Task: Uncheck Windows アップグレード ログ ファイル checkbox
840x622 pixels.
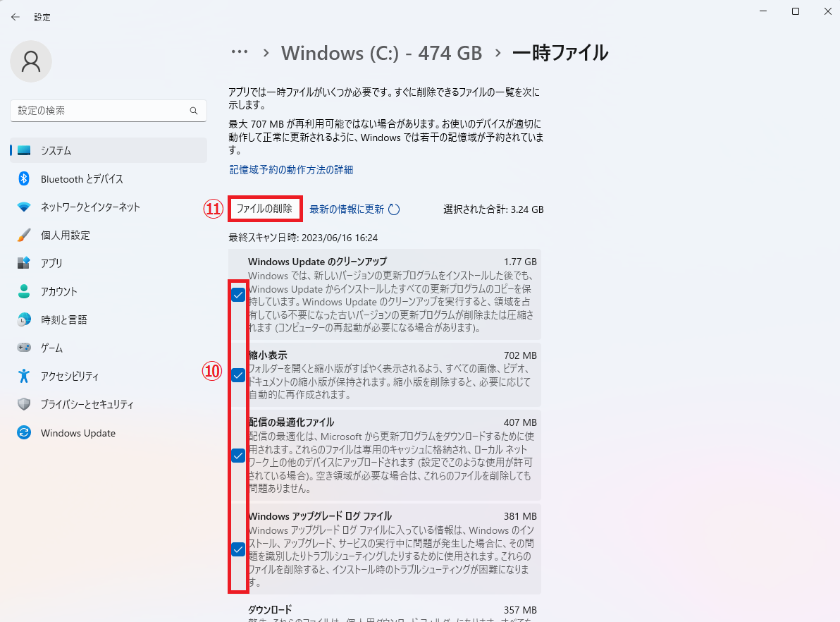Action: [238, 549]
